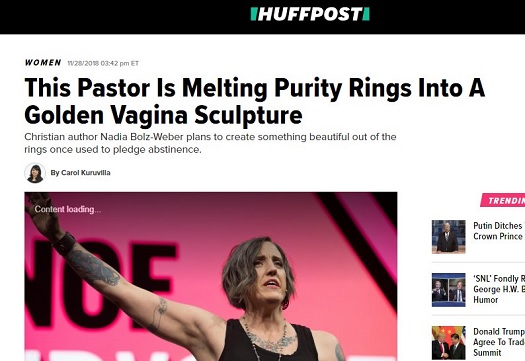525x361 pixels.
Task: Click the HuffPost logo
Action: click(310, 14)
